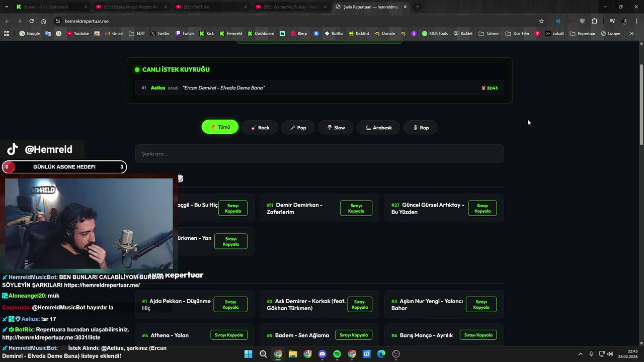Select the Rock genre filter
The width and height of the screenshot is (644, 362).
point(260,128)
